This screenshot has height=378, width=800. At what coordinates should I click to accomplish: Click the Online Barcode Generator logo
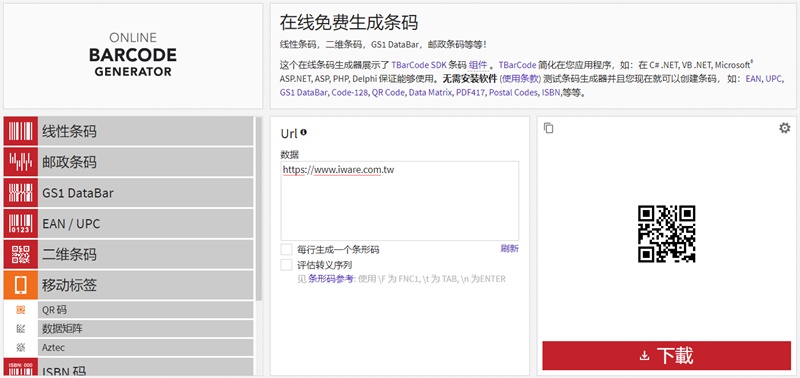[133, 55]
